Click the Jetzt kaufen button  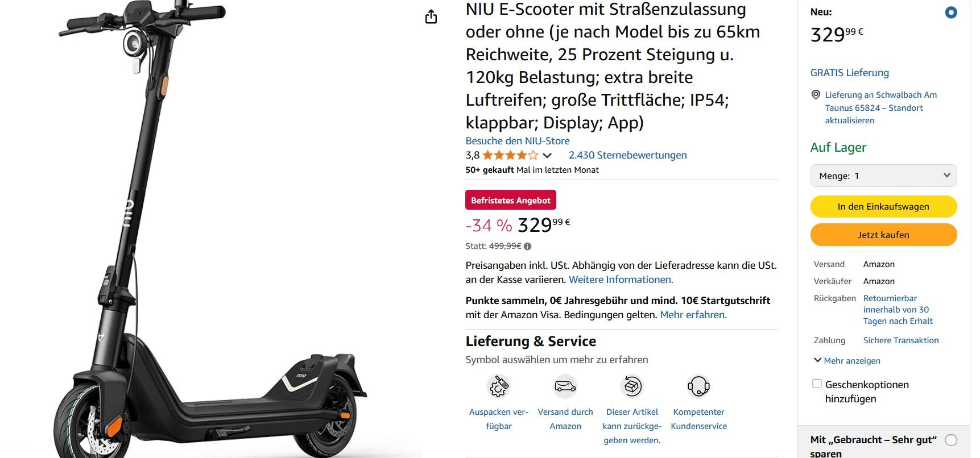(x=883, y=235)
